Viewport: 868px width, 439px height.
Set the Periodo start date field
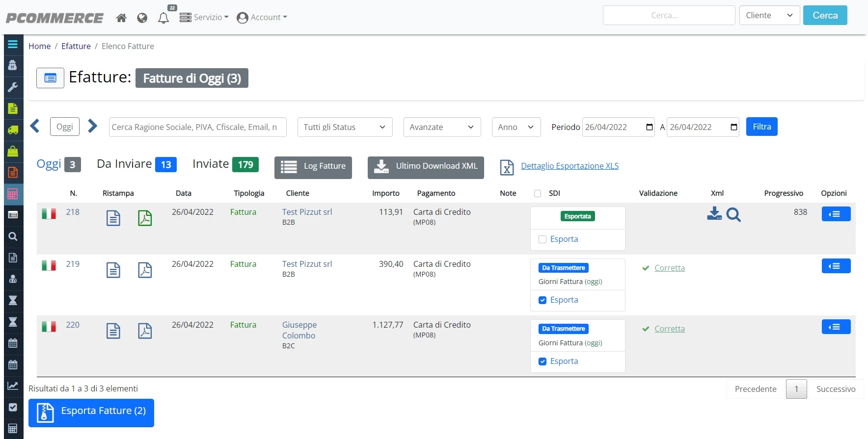click(618, 127)
